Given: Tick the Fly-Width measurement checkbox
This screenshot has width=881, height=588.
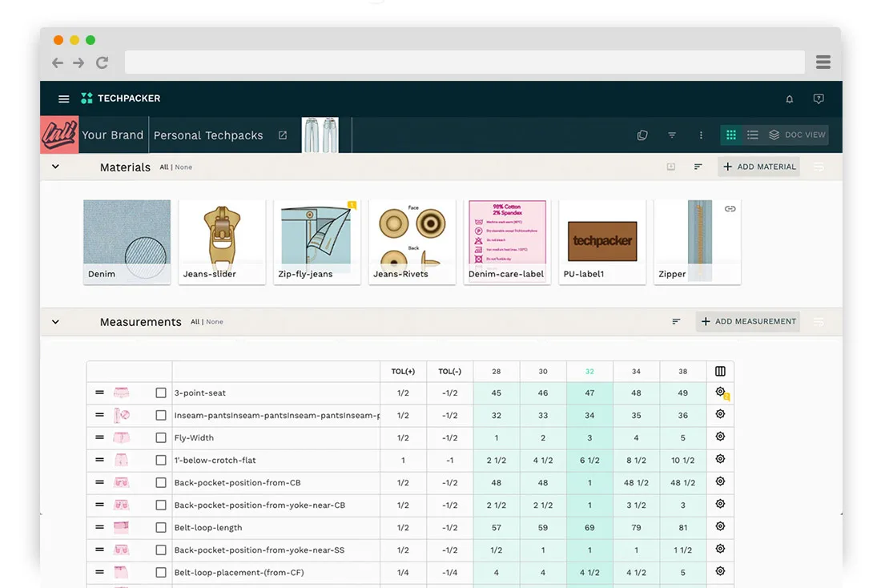Looking at the screenshot, I should tap(161, 438).
